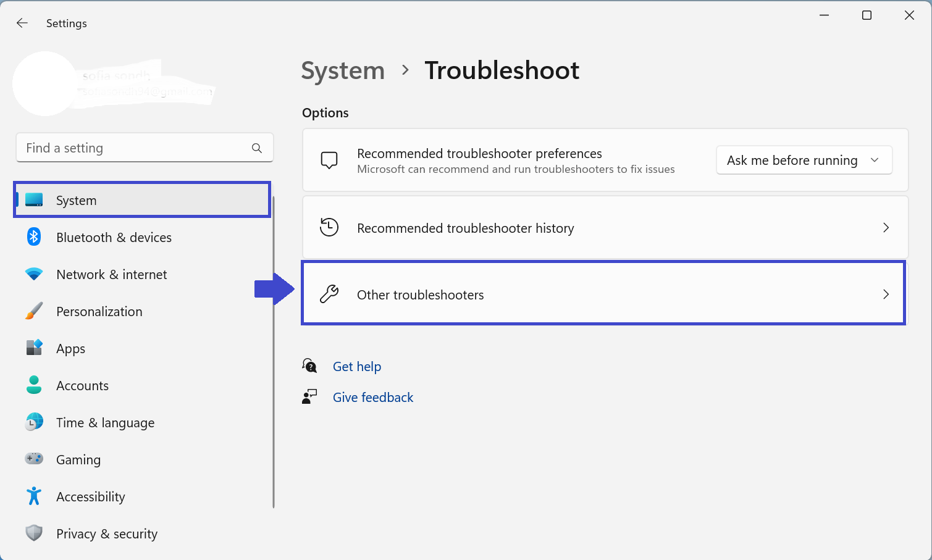The image size is (932, 560).
Task: Go to Accounts settings
Action: [82, 386]
